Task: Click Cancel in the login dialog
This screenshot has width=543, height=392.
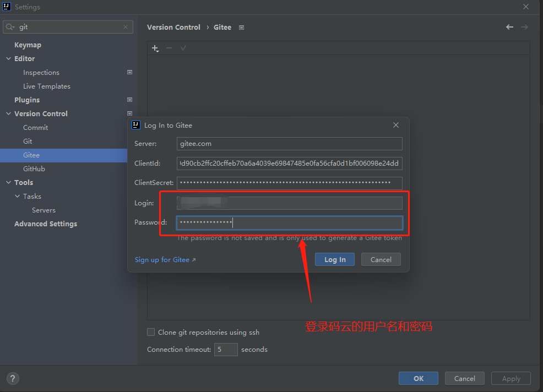Action: [x=381, y=259]
